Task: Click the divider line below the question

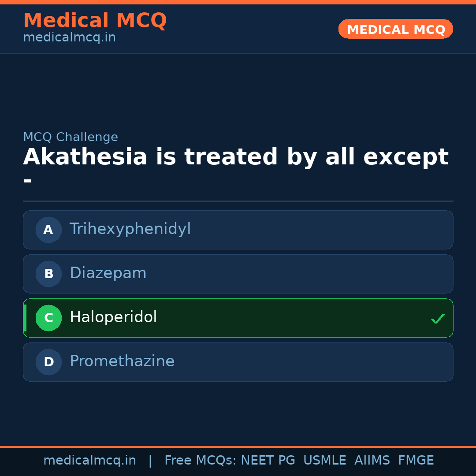Action: [x=238, y=202]
